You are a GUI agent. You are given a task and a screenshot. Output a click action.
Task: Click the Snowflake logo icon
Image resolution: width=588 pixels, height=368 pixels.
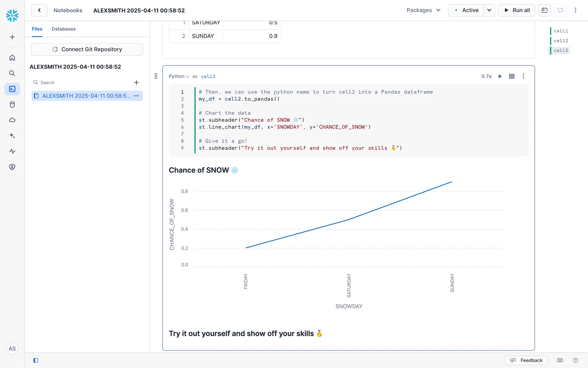click(x=12, y=15)
